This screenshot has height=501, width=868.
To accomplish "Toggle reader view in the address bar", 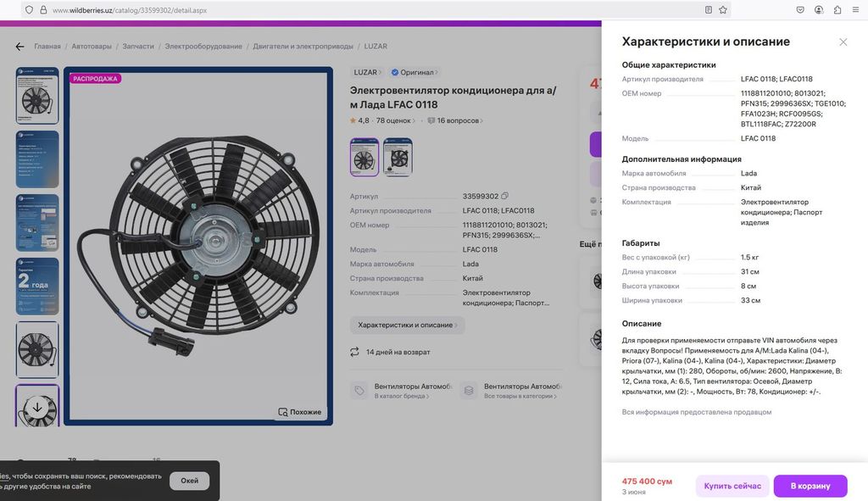I will pos(709,10).
